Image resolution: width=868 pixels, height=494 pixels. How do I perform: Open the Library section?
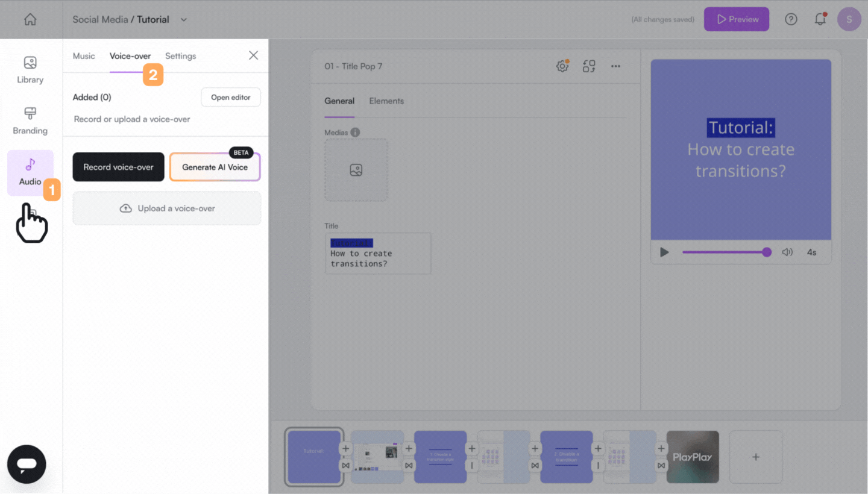[x=30, y=70]
